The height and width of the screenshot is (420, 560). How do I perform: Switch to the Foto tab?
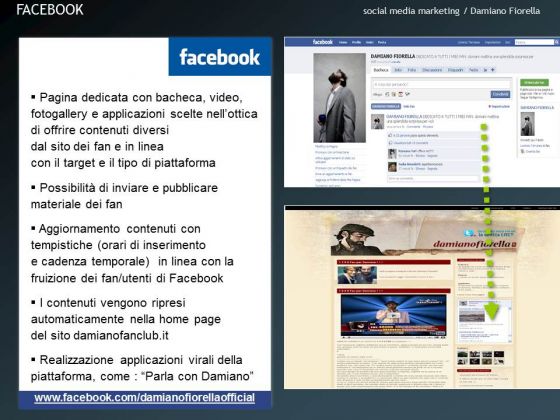pos(412,70)
